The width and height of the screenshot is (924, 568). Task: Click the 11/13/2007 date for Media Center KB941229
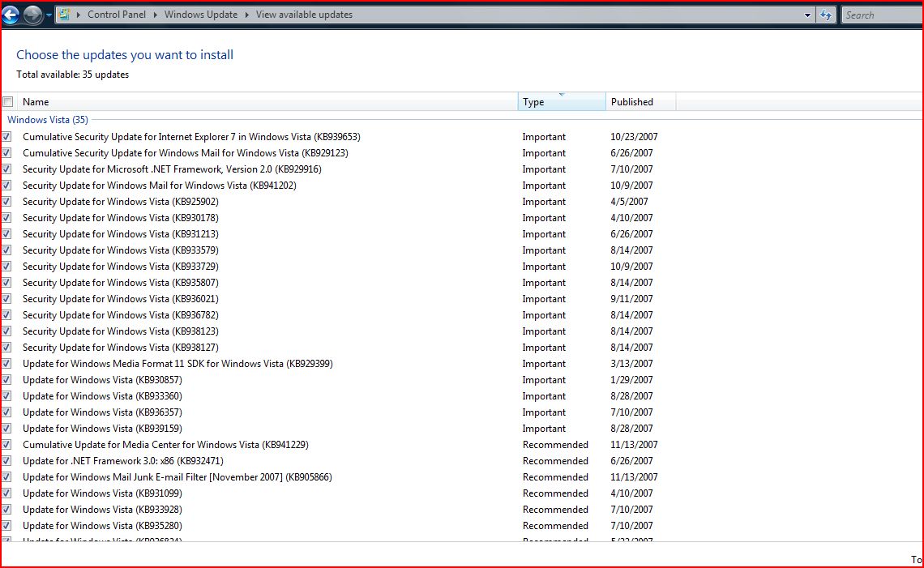(x=634, y=445)
